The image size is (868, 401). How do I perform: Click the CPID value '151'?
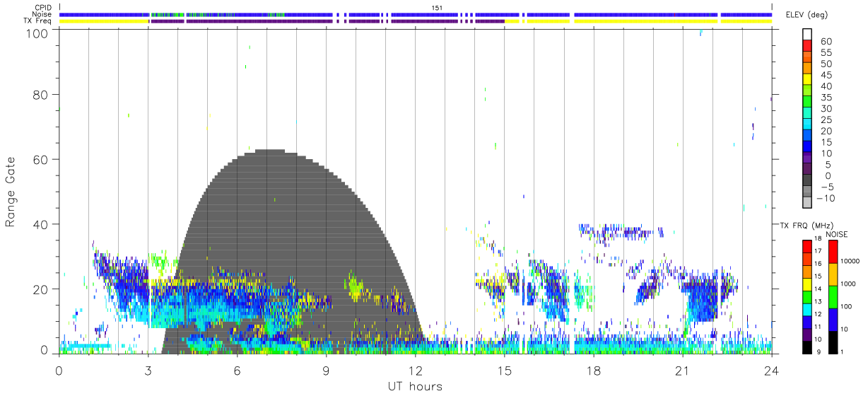point(438,7)
